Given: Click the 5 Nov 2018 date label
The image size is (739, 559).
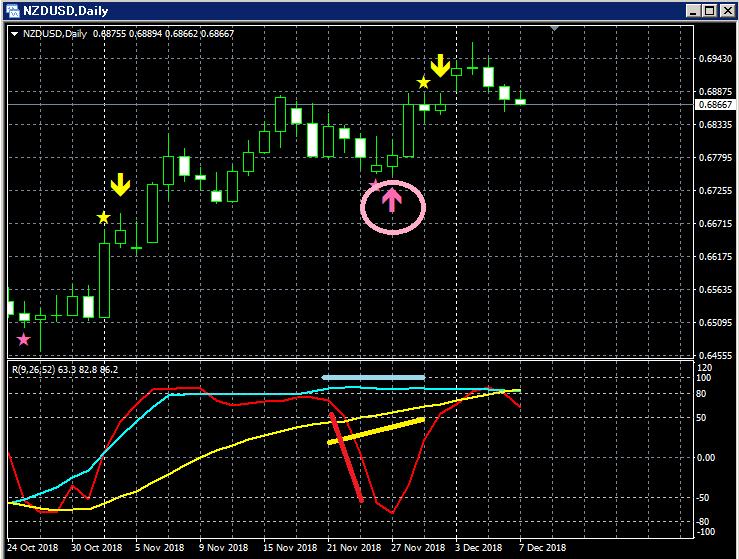Looking at the screenshot, I should [159, 548].
